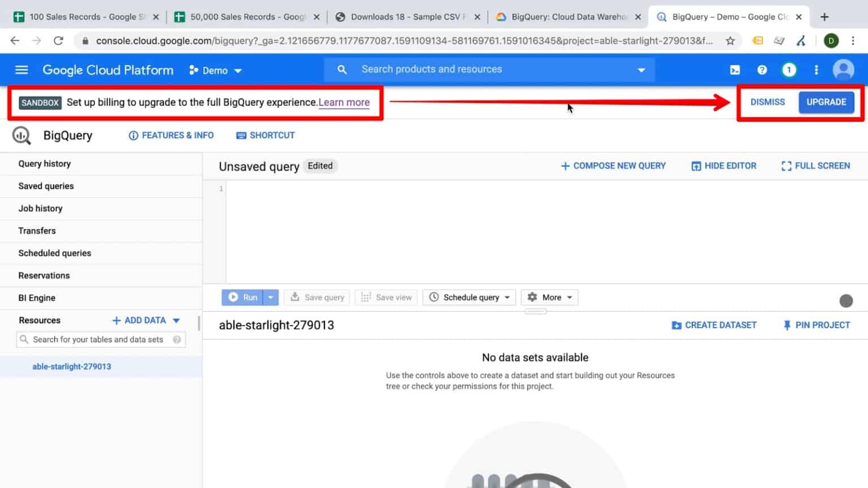
Task: Open Google Cloud help
Action: (762, 69)
